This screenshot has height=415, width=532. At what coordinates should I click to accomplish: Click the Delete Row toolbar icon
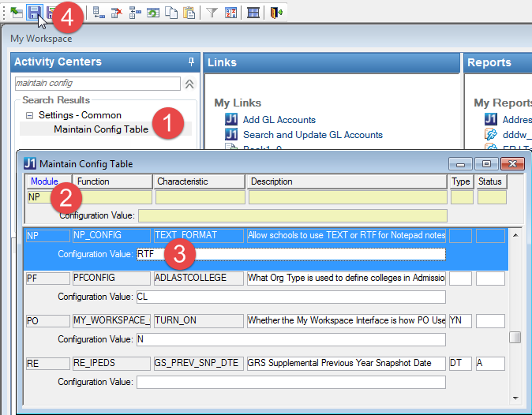pyautogui.click(x=117, y=13)
